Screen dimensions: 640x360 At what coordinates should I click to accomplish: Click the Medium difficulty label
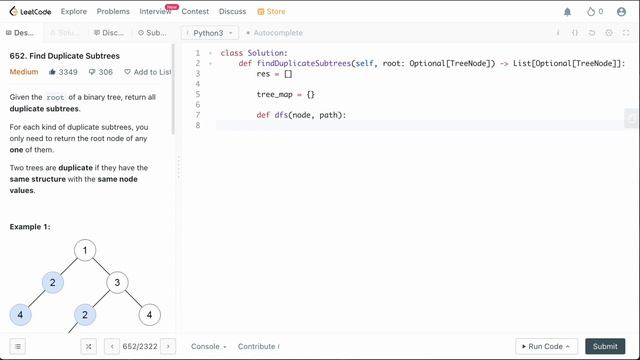tap(24, 72)
